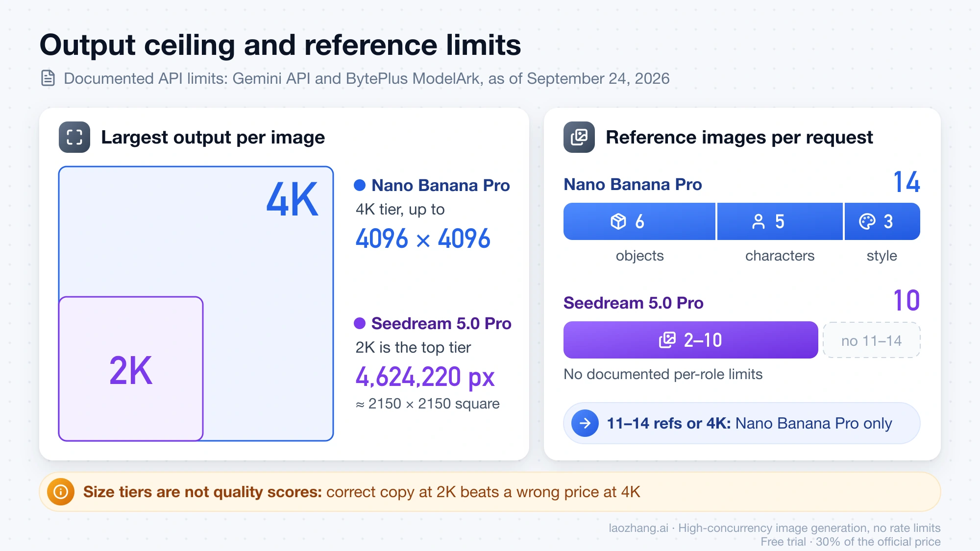980x551 pixels.
Task: Click the fullscreen frame icon by Largest output
Action: [x=74, y=137]
